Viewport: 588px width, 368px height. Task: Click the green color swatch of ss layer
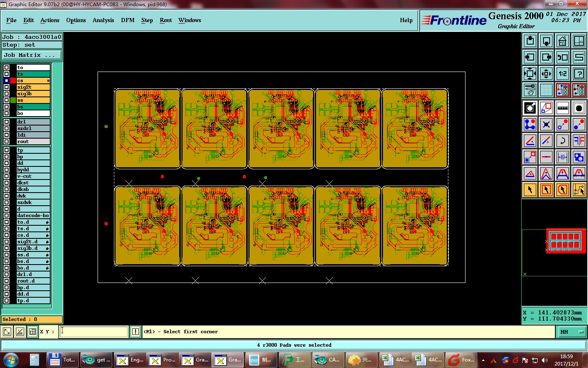click(x=13, y=100)
